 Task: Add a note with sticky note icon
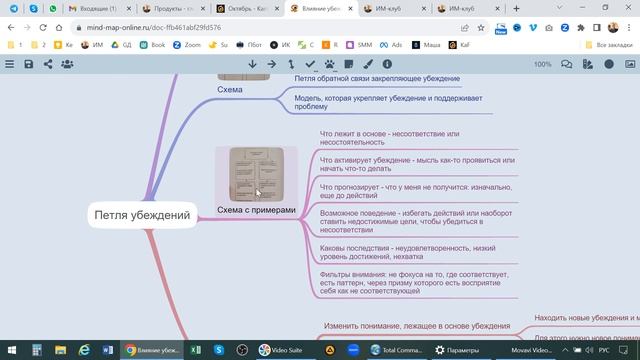pos(349,64)
